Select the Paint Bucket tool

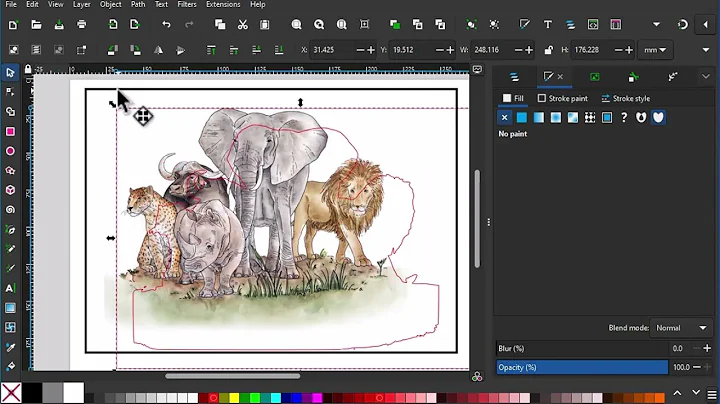pos(10,366)
